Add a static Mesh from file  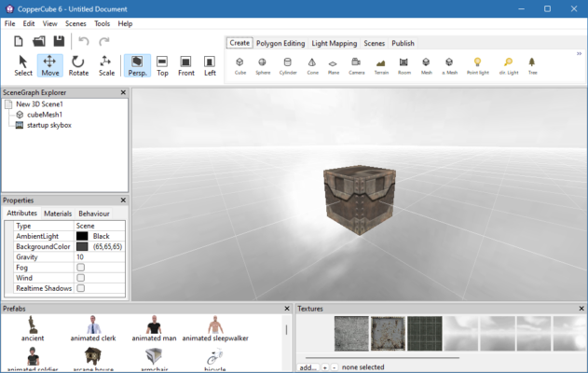pyautogui.click(x=427, y=66)
